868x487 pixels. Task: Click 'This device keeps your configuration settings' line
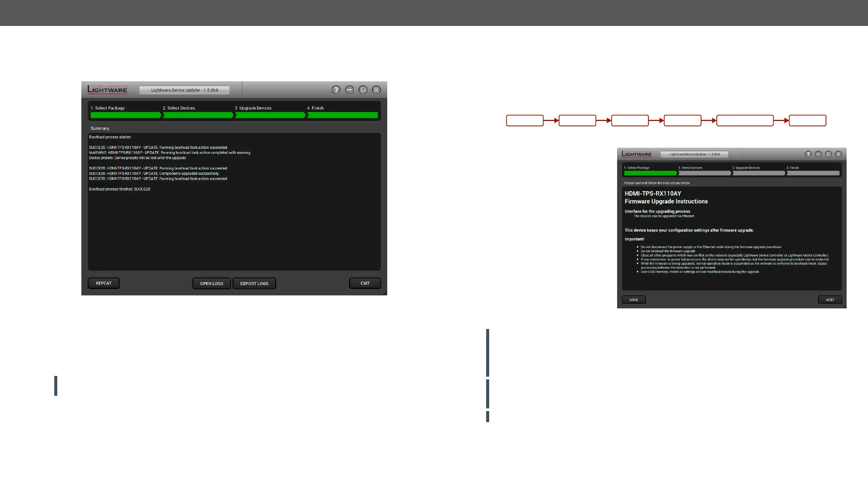[689, 230]
